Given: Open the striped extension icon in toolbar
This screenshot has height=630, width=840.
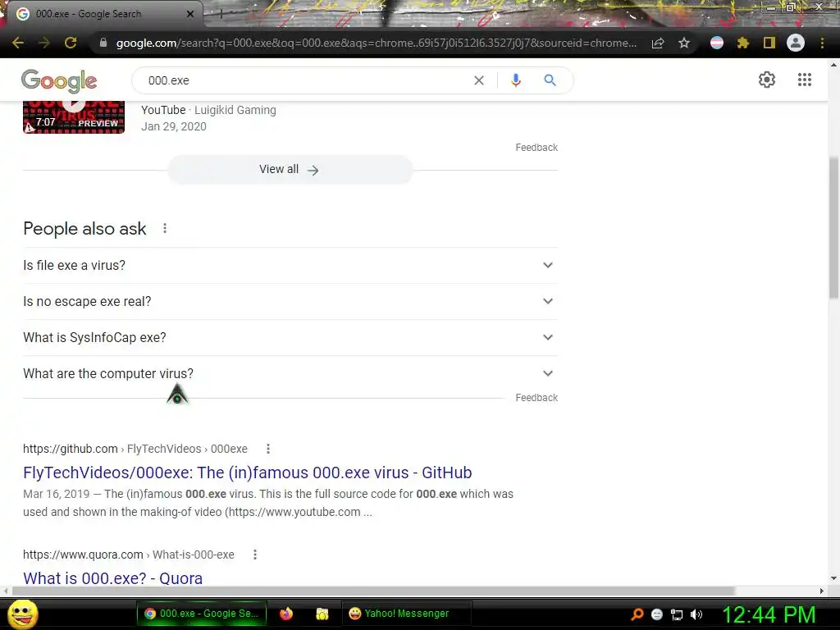Looking at the screenshot, I should pyautogui.click(x=717, y=43).
